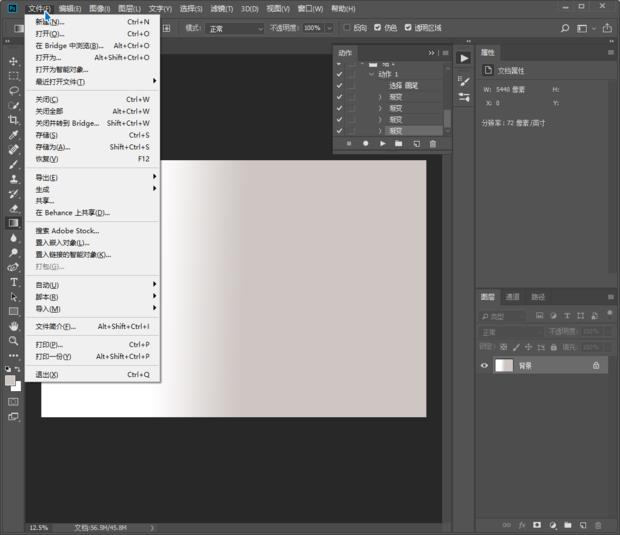Image resolution: width=620 pixels, height=535 pixels.
Task: Enable the 反向 checkbox
Action: coord(347,28)
